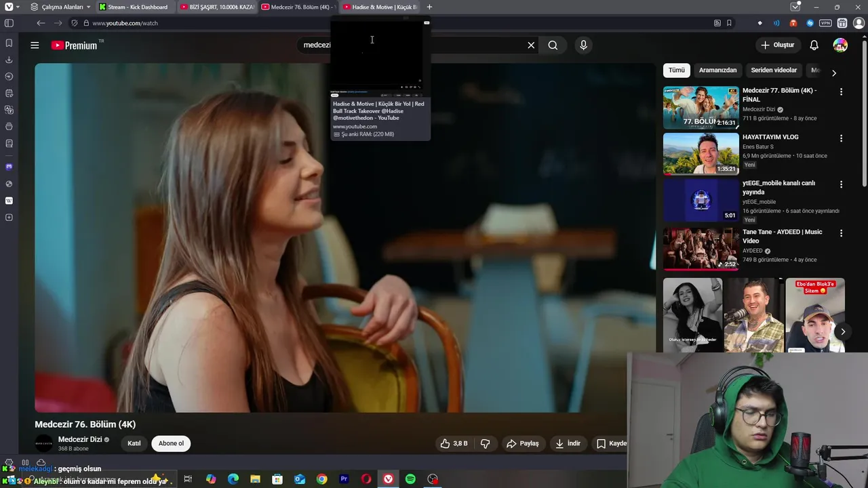Image resolution: width=868 pixels, height=488 pixels.
Task: Open the blue sound wave extension
Action: pos(776,23)
